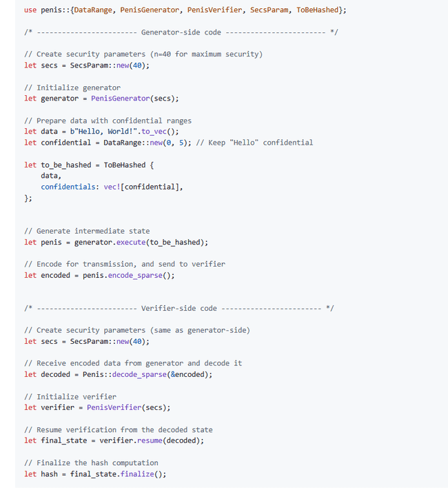The image size is (448, 490).
Task: Click 'verifier.resume(decoded);' line
Action: (x=114, y=440)
